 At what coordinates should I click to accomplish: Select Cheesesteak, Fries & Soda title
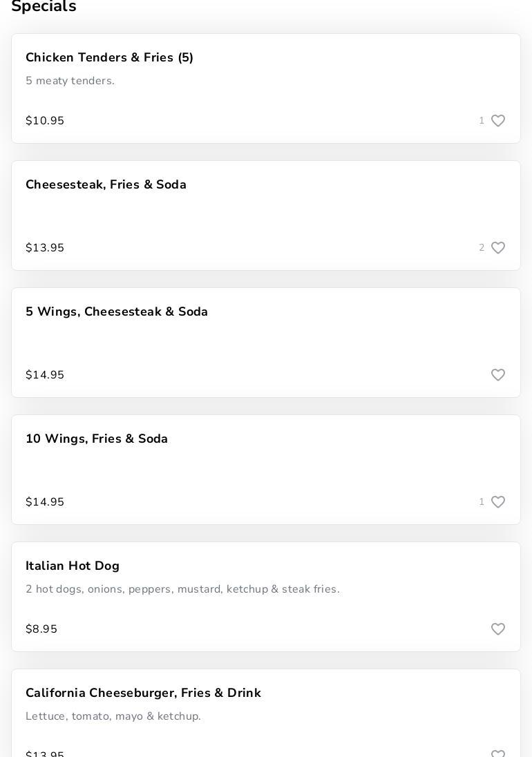[x=106, y=185]
